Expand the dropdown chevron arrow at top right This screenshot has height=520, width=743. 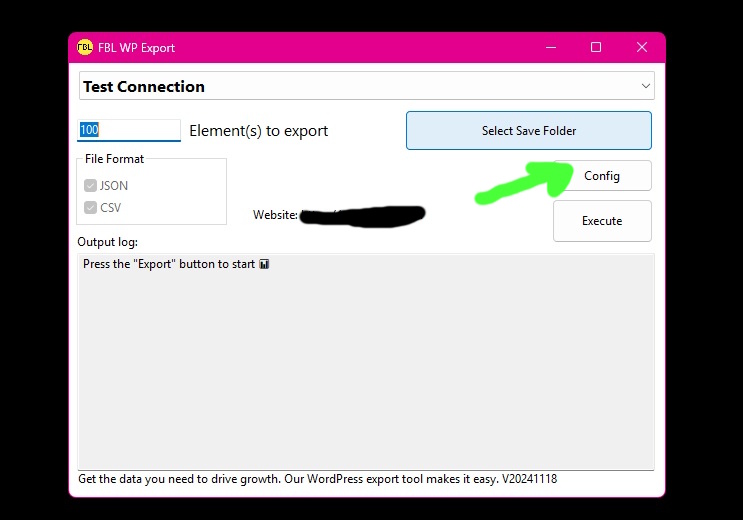pyautogui.click(x=645, y=87)
